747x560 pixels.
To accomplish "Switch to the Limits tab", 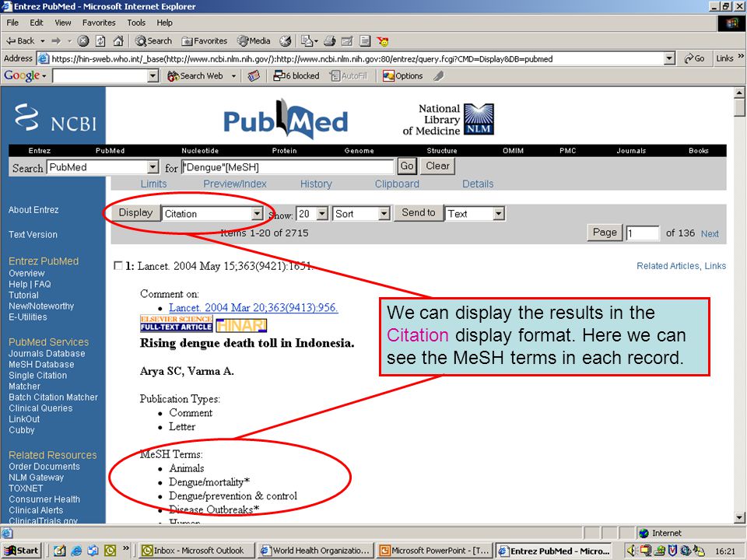I will point(153,184).
